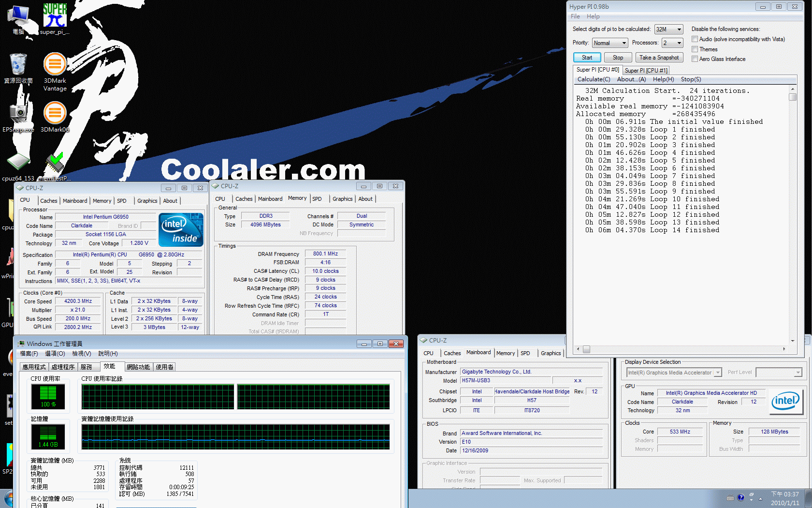Select the Super PI [CPU #0] tab
The image size is (812, 508).
597,70
